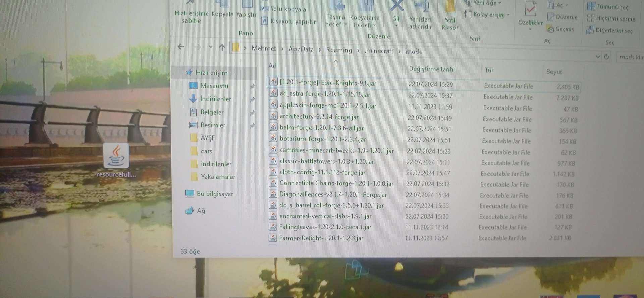The width and height of the screenshot is (644, 298).
Task: Select enchanted-vertical-slabs-1.9.1.jar
Action: click(325, 216)
